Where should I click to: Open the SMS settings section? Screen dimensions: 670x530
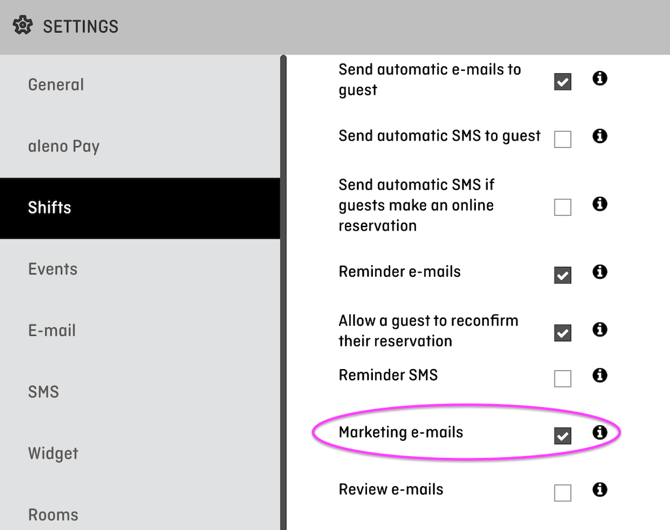(140, 392)
